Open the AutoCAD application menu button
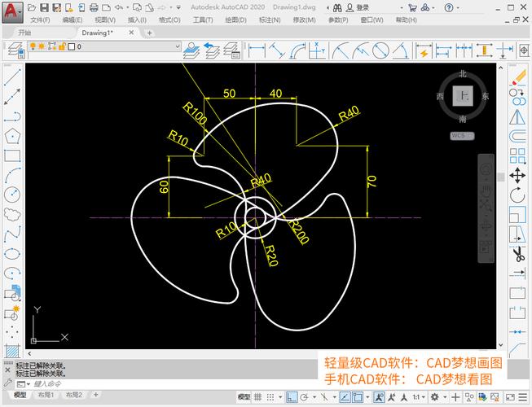 point(12,12)
